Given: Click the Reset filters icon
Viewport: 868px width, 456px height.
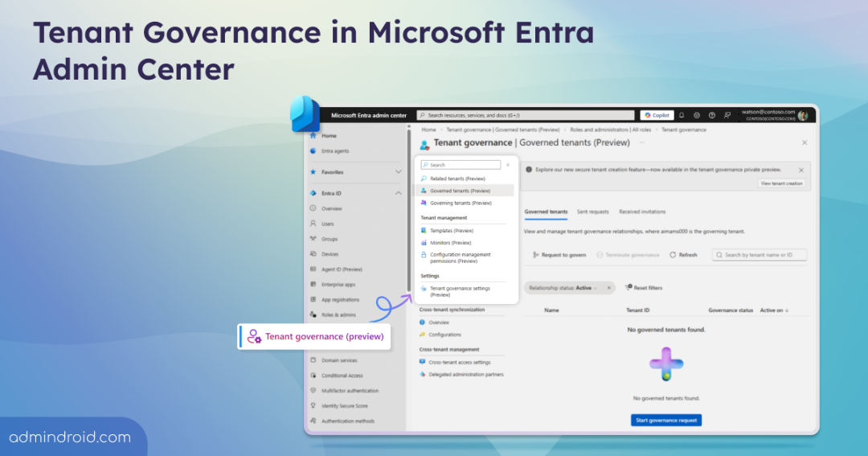Looking at the screenshot, I should (628, 287).
